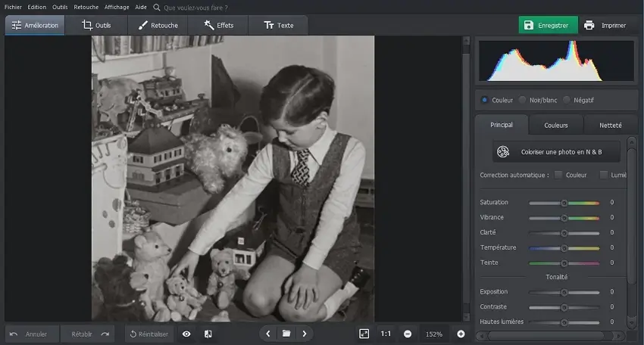The height and width of the screenshot is (345, 644).
Task: Switch to the Texte tab
Action: tap(278, 25)
